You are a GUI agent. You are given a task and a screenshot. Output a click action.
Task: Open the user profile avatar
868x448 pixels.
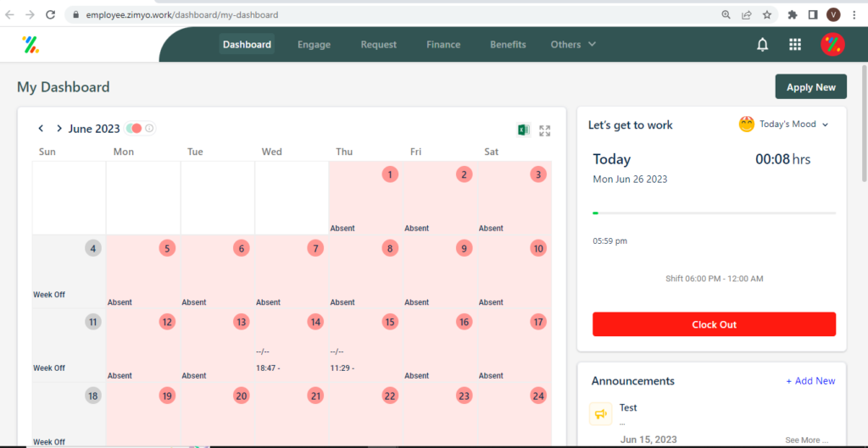(x=832, y=44)
